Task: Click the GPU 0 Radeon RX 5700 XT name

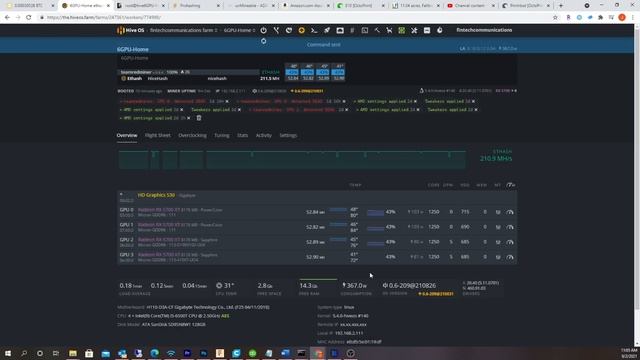Action: [158, 210]
